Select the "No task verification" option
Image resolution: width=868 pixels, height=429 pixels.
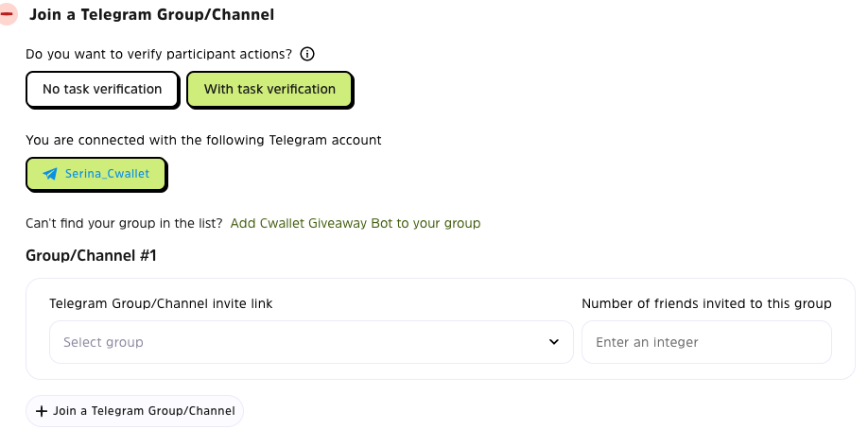(x=102, y=90)
